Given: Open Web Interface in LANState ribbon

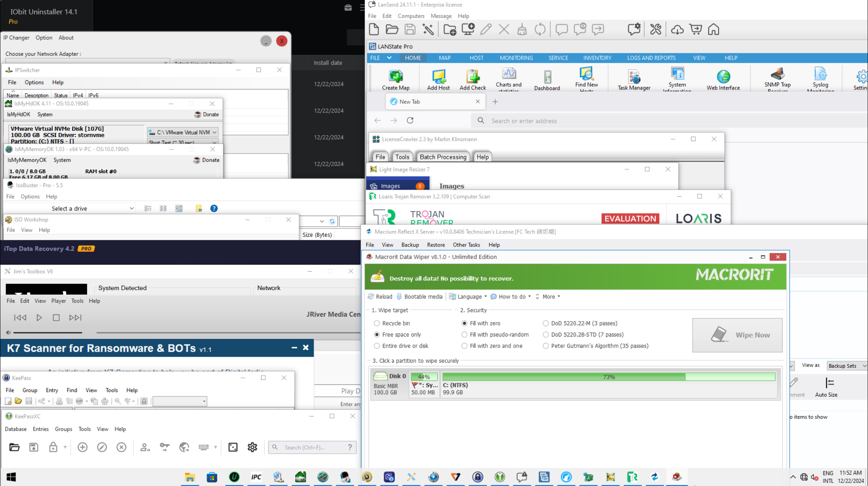Looking at the screenshot, I should pyautogui.click(x=723, y=80).
